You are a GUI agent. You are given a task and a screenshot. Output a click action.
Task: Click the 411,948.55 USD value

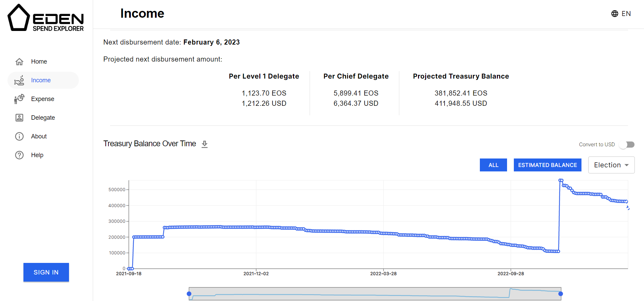461,103
